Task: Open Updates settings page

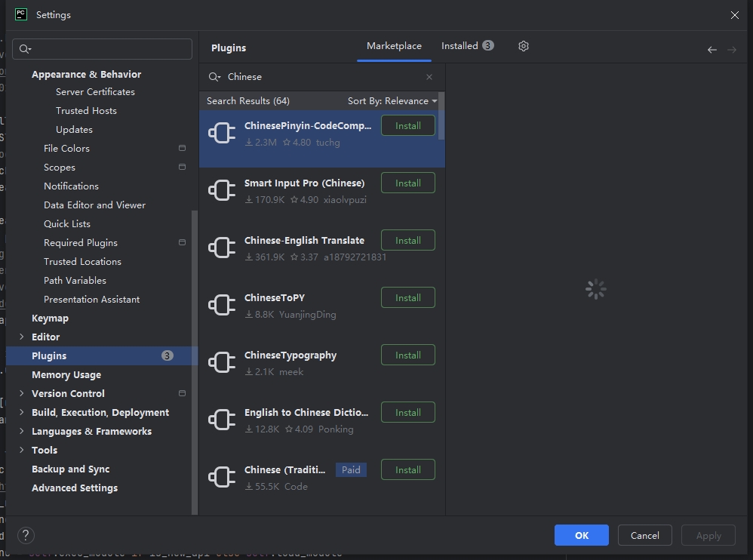Action: pyautogui.click(x=74, y=130)
